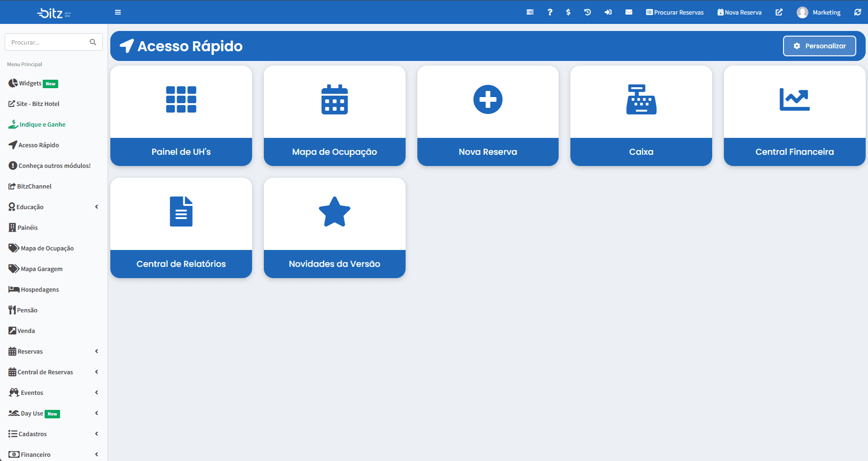Viewport: 868px width, 461px height.
Task: Expand the Eventos sidebar menu
Action: coord(54,393)
